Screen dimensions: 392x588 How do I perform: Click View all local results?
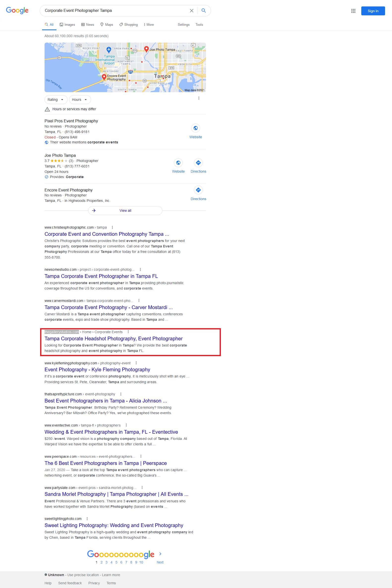pyautogui.click(x=125, y=211)
